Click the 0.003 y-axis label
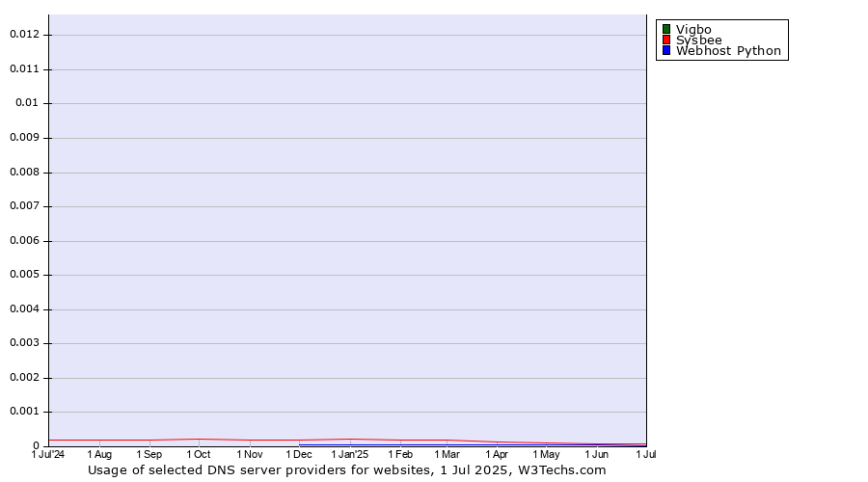868x482 pixels. point(25,343)
